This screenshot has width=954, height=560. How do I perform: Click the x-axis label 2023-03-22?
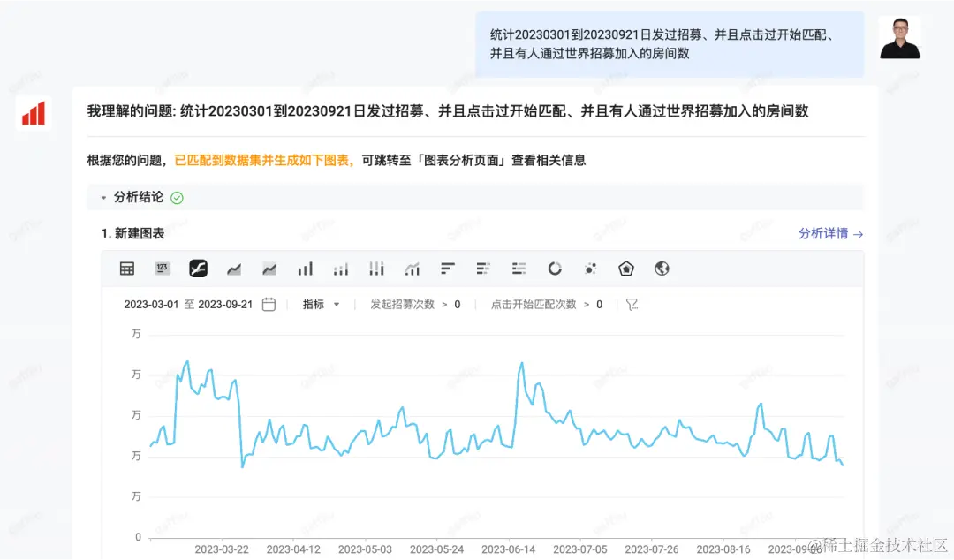click(x=222, y=549)
